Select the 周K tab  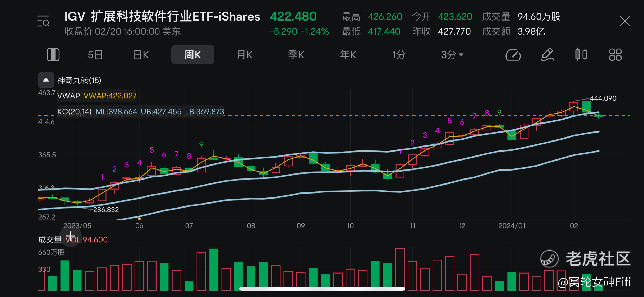193,55
